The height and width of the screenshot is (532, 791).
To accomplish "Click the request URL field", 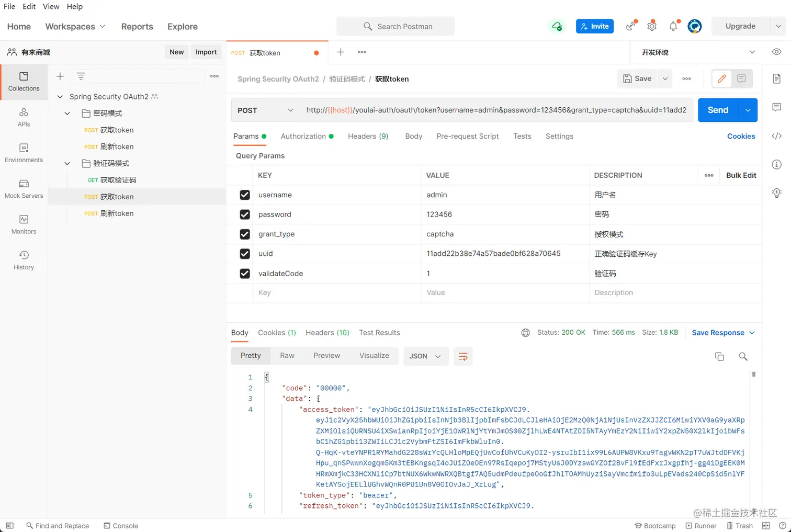I will (x=496, y=110).
